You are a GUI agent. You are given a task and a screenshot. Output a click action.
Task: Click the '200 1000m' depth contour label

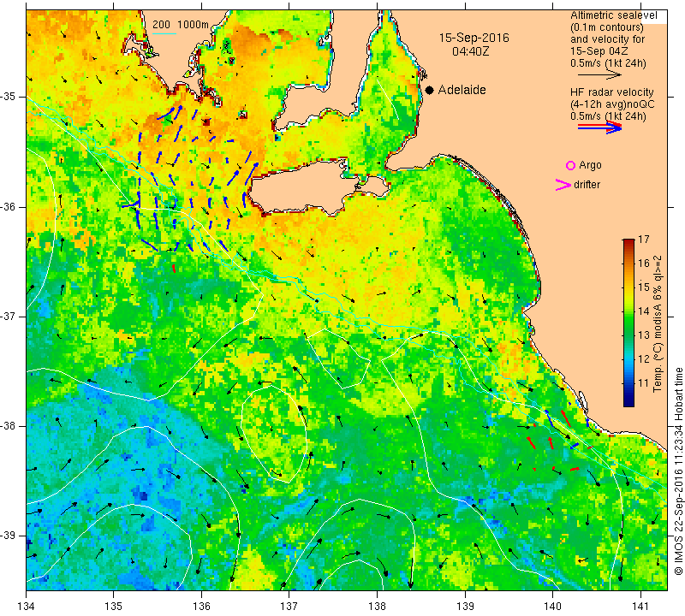click(181, 25)
